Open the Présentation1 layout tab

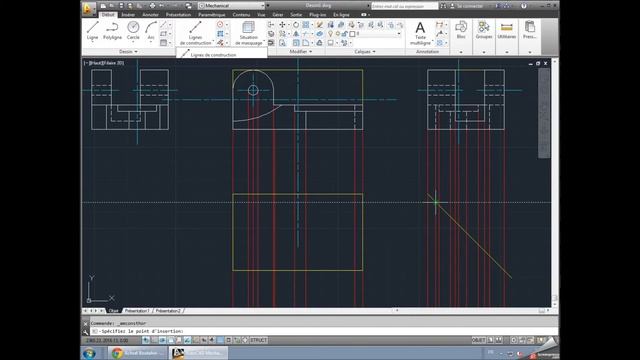pos(137,311)
